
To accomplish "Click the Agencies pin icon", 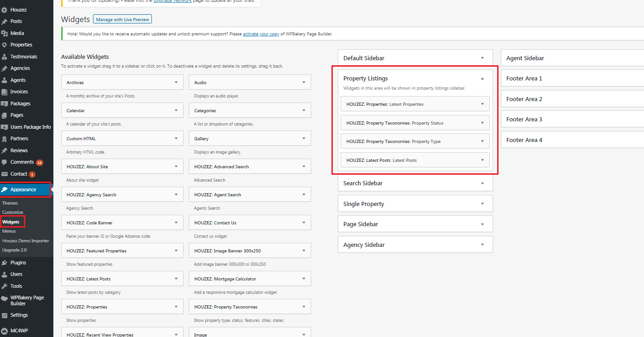I will [x=4, y=69].
